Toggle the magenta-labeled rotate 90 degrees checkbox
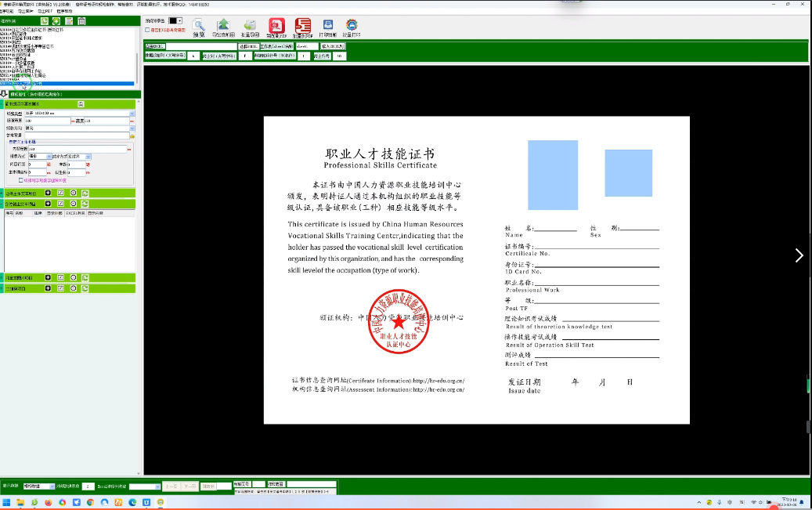Screen dimensions: 812x510 tap(20, 180)
